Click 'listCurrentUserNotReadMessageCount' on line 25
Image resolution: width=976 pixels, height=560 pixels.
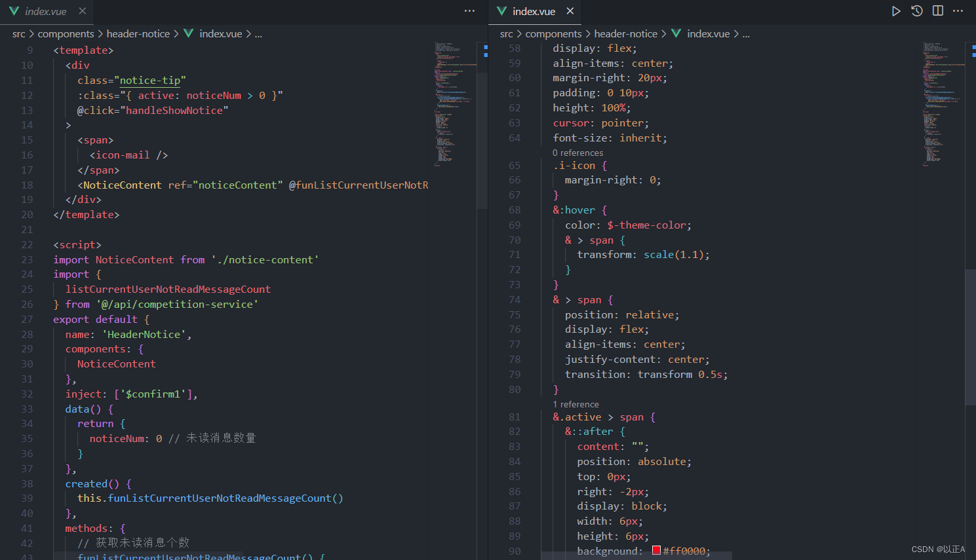click(x=168, y=289)
